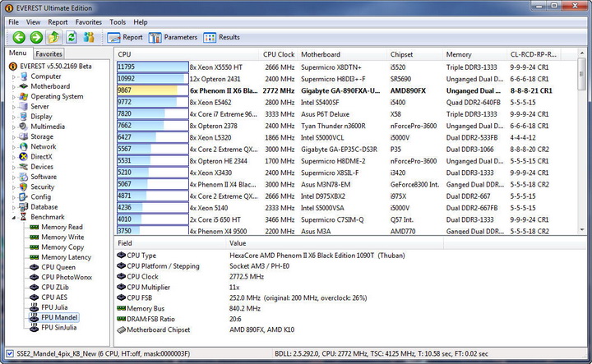The height and width of the screenshot is (364, 592).
Task: Select the Config icon in the tree
Action: pos(24,197)
